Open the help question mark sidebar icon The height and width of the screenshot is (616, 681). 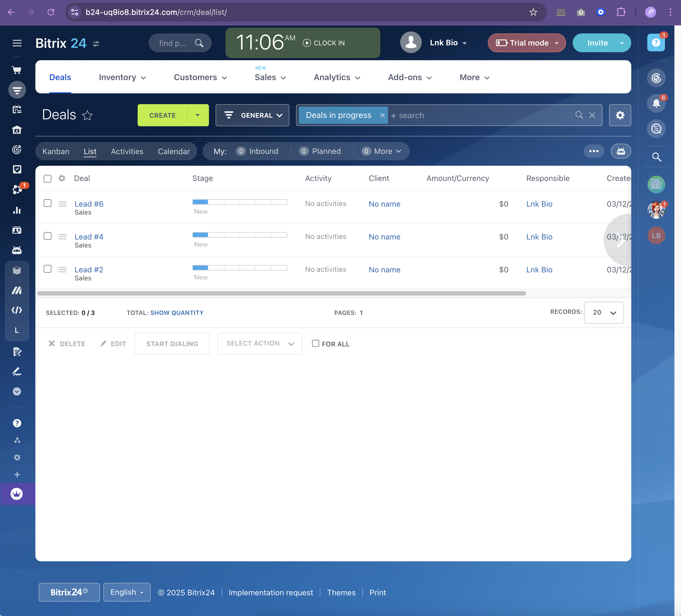coord(17,423)
